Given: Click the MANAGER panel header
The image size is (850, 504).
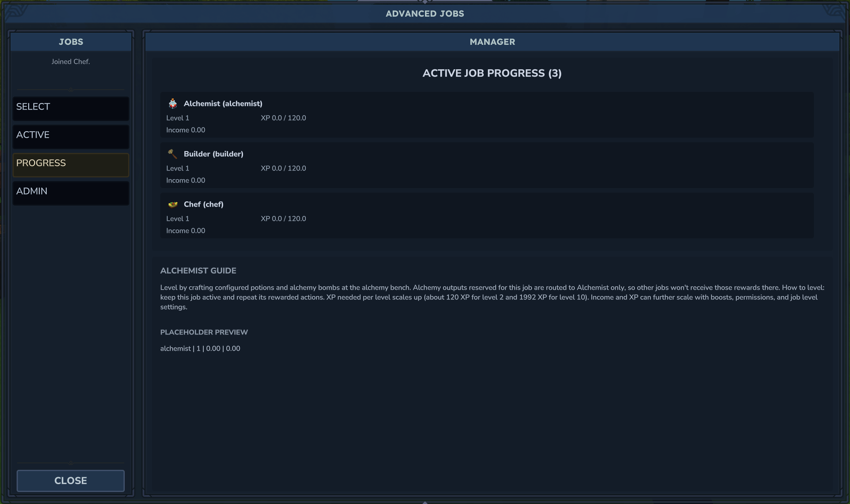Looking at the screenshot, I should tap(492, 42).
